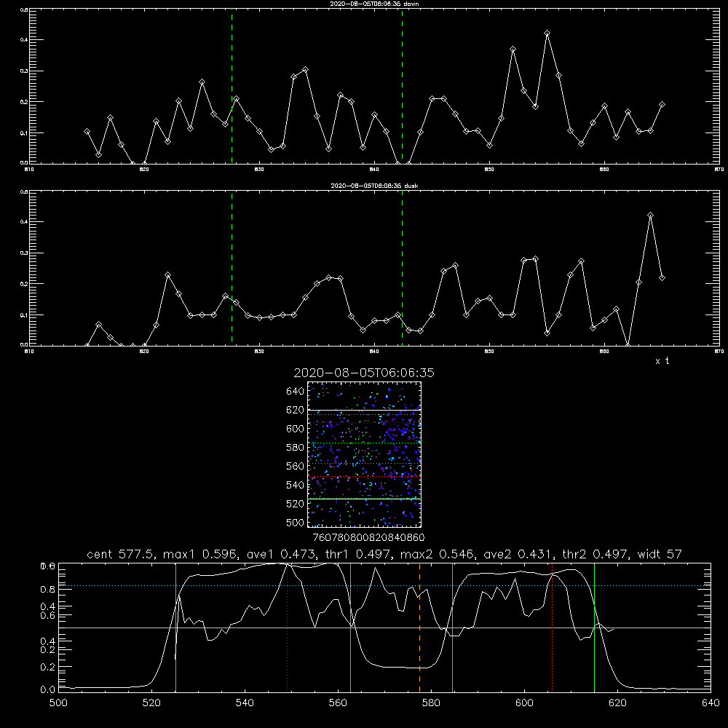Select the green solid line near 584 in bottom plot
Image resolution: width=728 pixels, height=728 pixels.
click(452, 628)
